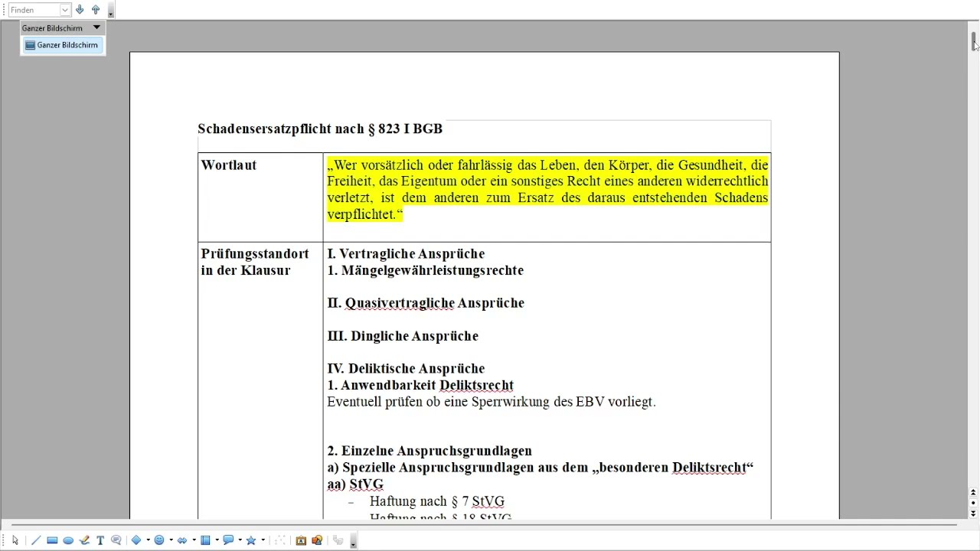Screen dimensions: 980x551
Task: Find next with down arrow
Action: tap(80, 10)
